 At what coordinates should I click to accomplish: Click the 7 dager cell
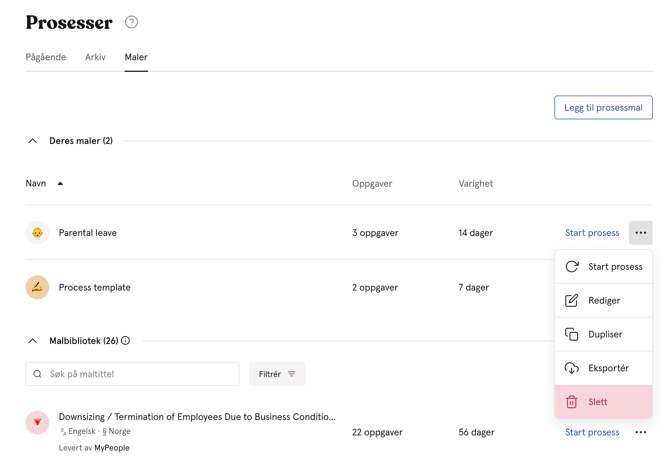click(473, 287)
